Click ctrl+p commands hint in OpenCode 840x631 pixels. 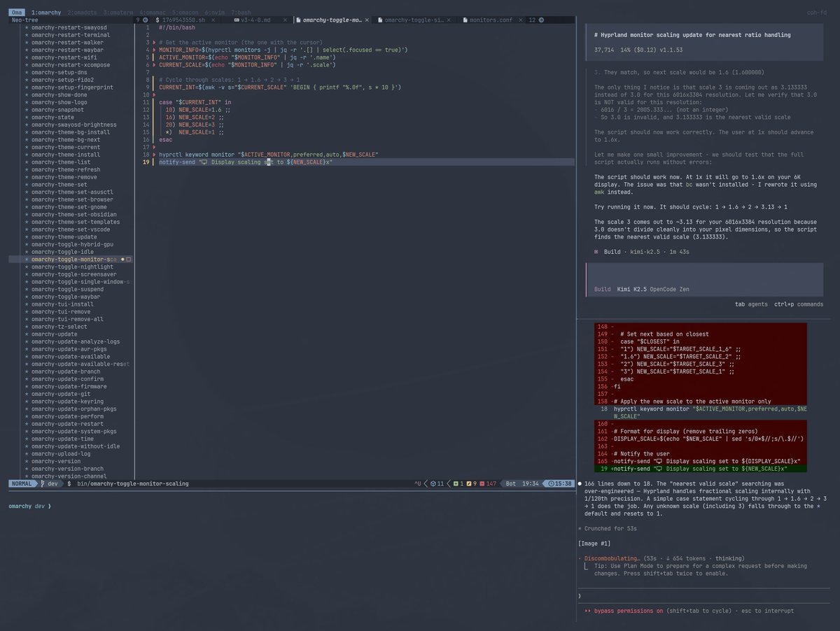(798, 304)
